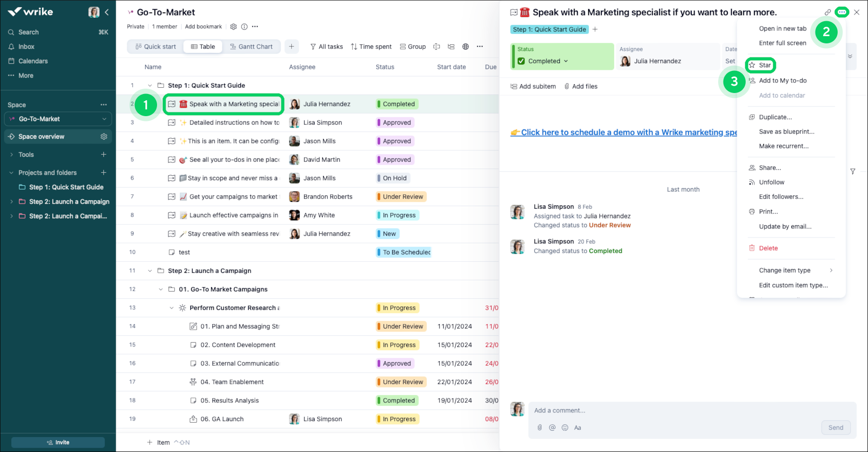Image resolution: width=868 pixels, height=452 pixels.
Task: Add a new view with plus button
Action: [x=291, y=47]
